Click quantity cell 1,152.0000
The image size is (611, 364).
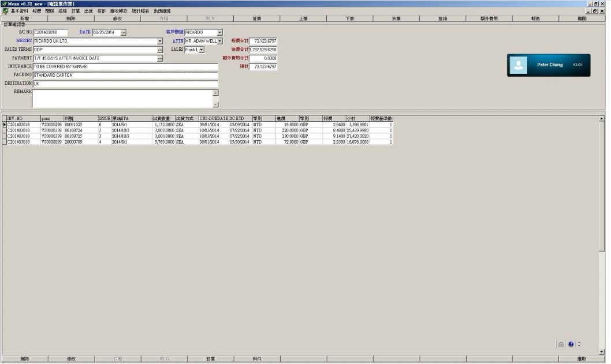point(163,125)
